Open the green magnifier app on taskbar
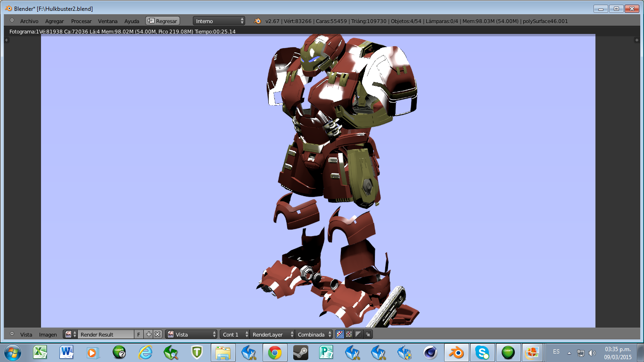The image size is (644, 362). (x=171, y=352)
